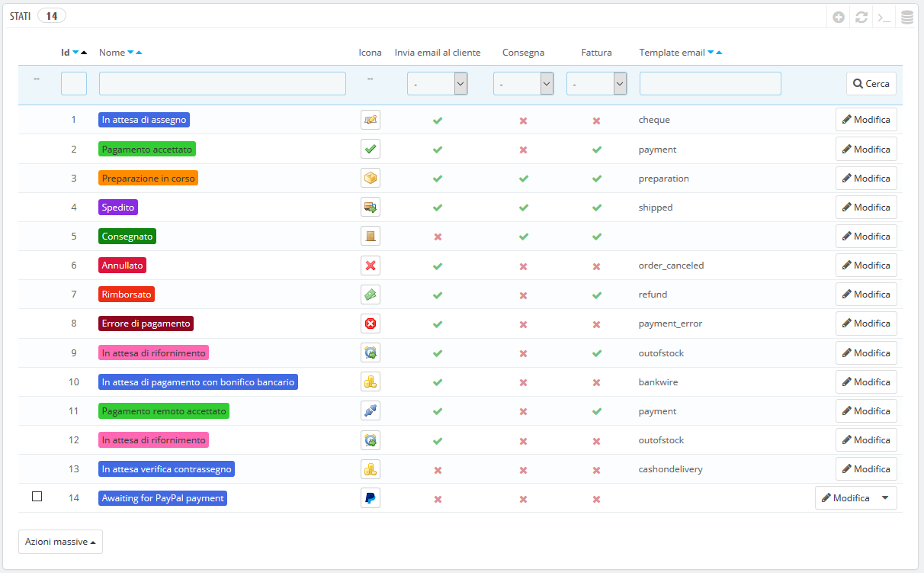This screenshot has height=573, width=924.
Task: Toggle send email for In attesa di assegno
Action: tap(438, 121)
